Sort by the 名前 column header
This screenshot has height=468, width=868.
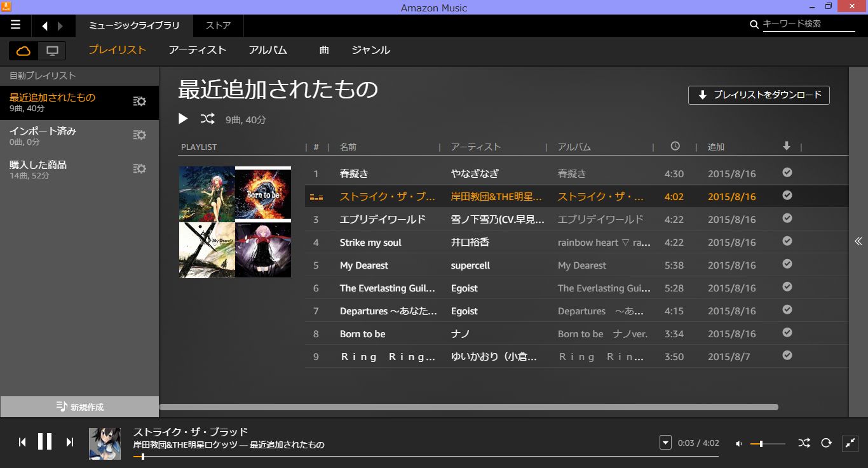pos(348,147)
